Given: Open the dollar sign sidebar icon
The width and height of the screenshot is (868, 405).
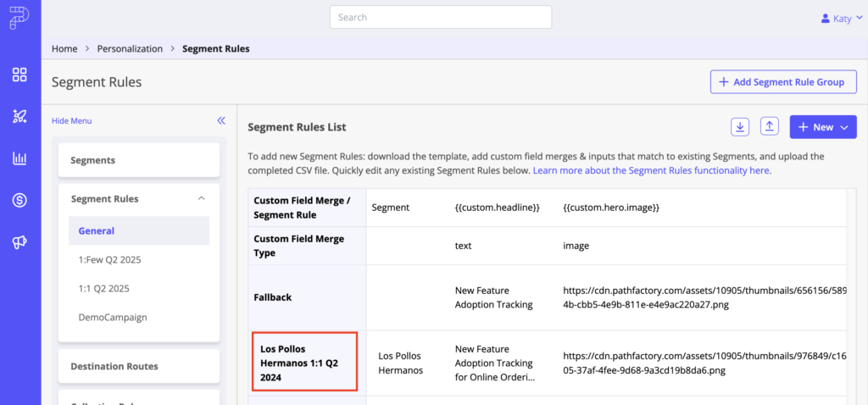Looking at the screenshot, I should [x=20, y=200].
